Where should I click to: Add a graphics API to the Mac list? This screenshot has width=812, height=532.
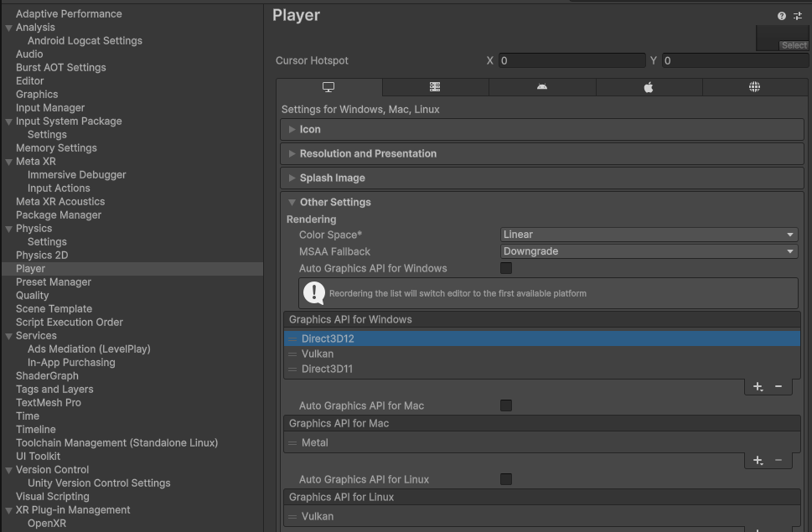pos(758,460)
